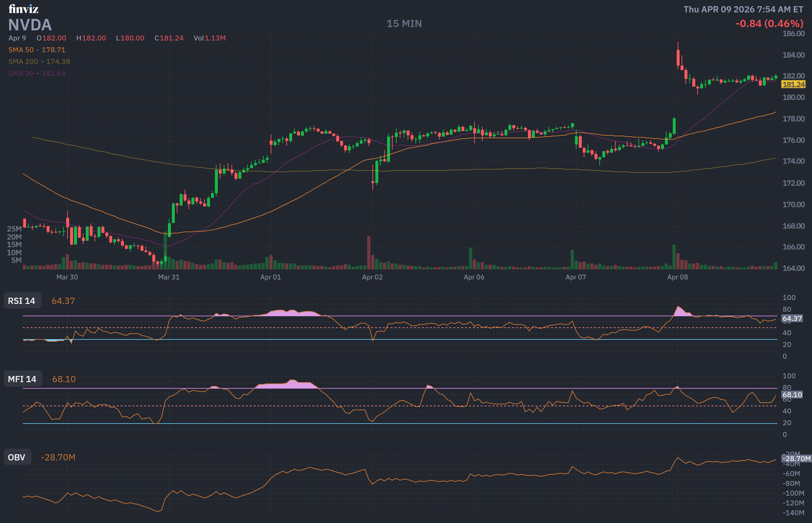Click the 64.37 RSI value tag on axis
This screenshot has height=523, width=812.
(x=792, y=319)
